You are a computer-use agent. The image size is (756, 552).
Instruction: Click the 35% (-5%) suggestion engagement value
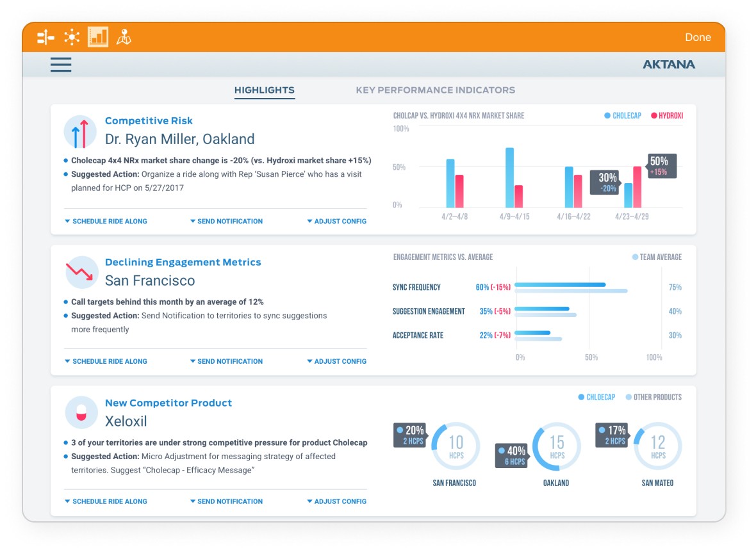[x=495, y=312]
